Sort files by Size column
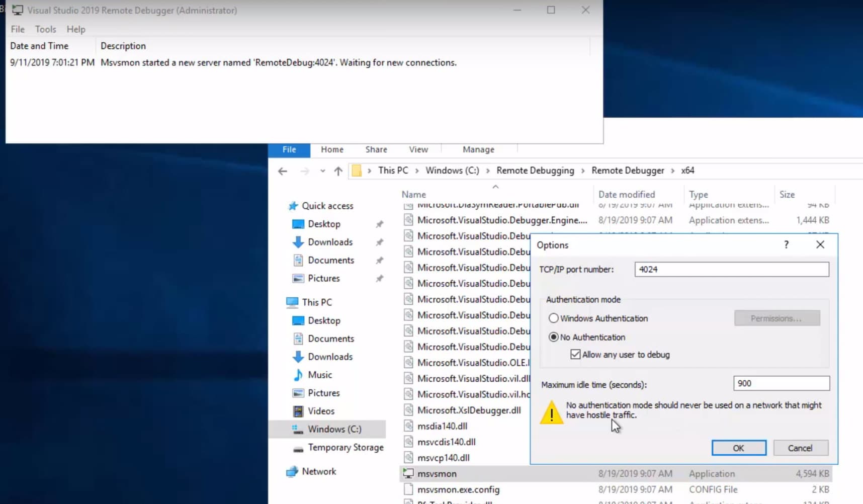Viewport: 863px width, 504px height. point(787,194)
